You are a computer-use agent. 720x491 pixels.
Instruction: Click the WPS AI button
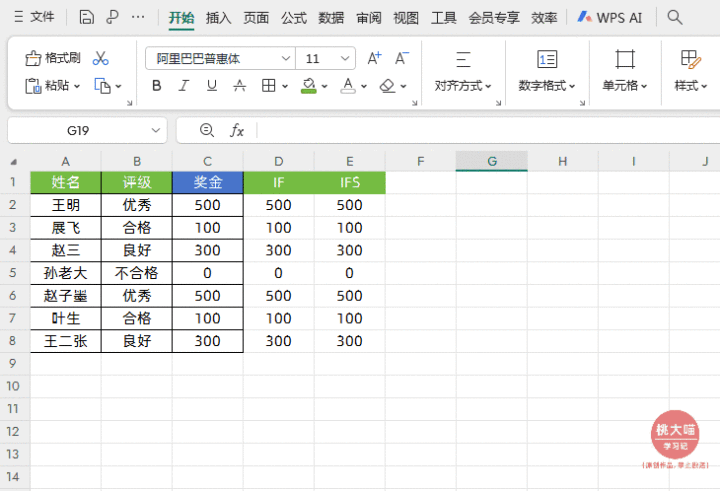[x=611, y=17]
